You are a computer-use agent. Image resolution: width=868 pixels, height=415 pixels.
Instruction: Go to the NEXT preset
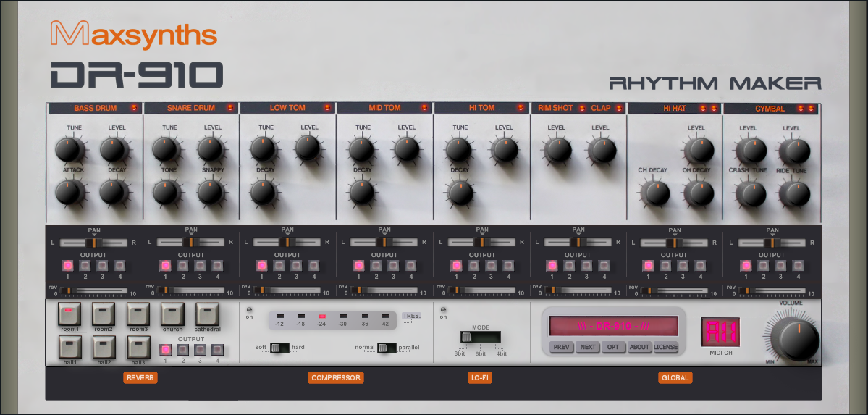[x=588, y=347]
